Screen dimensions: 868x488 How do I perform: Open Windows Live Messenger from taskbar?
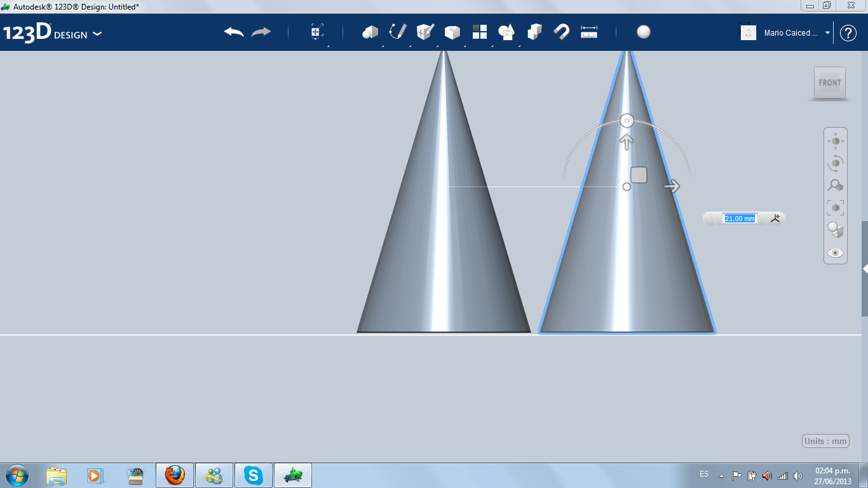coord(214,475)
